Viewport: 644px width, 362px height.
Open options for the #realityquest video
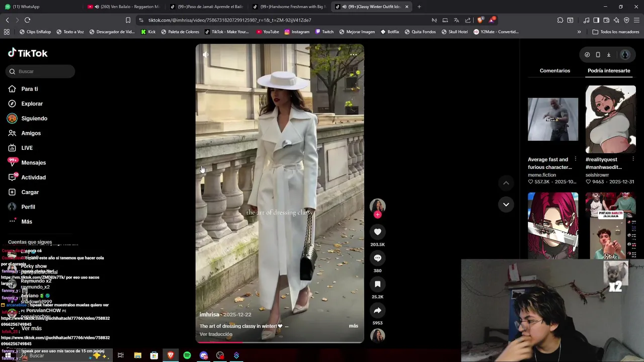(x=633, y=159)
